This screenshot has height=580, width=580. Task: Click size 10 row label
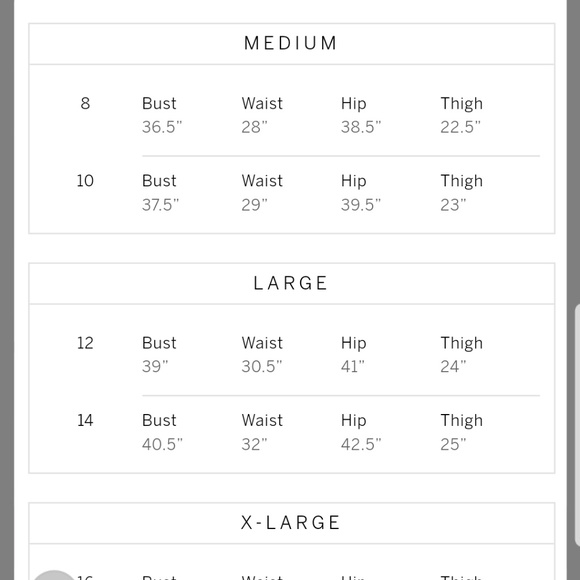(85, 181)
